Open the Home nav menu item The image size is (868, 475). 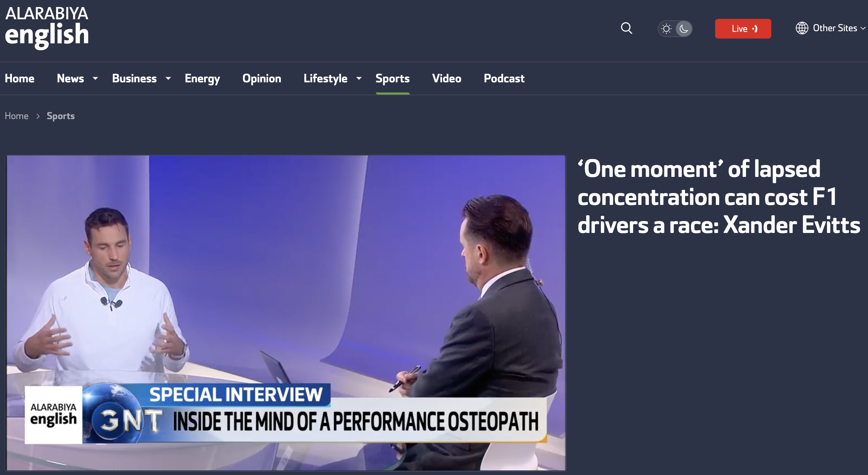pyautogui.click(x=20, y=78)
